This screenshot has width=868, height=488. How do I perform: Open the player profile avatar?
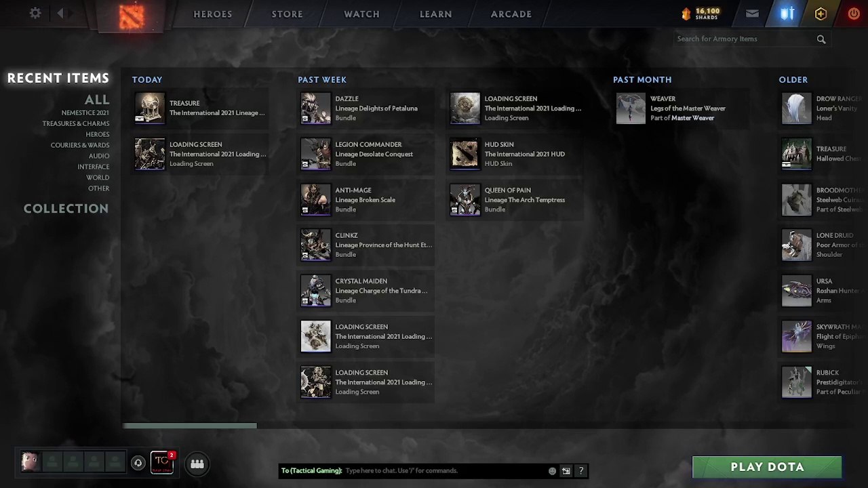pos(30,462)
